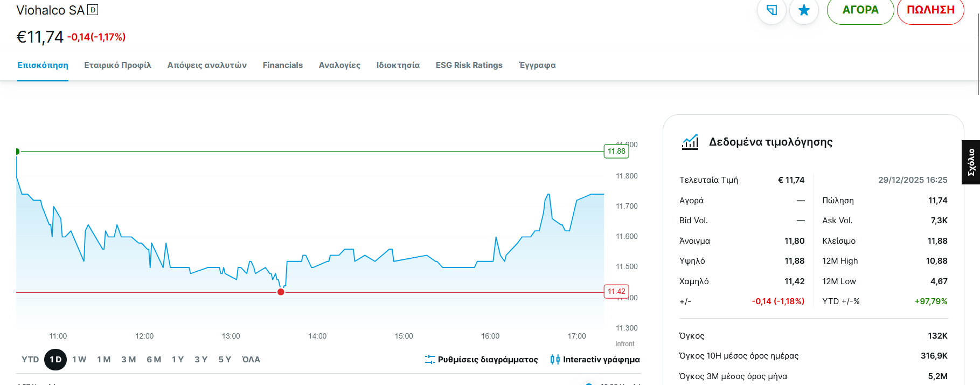980x385 pixels.
Task: Click the price alert flag icon
Action: click(772, 10)
